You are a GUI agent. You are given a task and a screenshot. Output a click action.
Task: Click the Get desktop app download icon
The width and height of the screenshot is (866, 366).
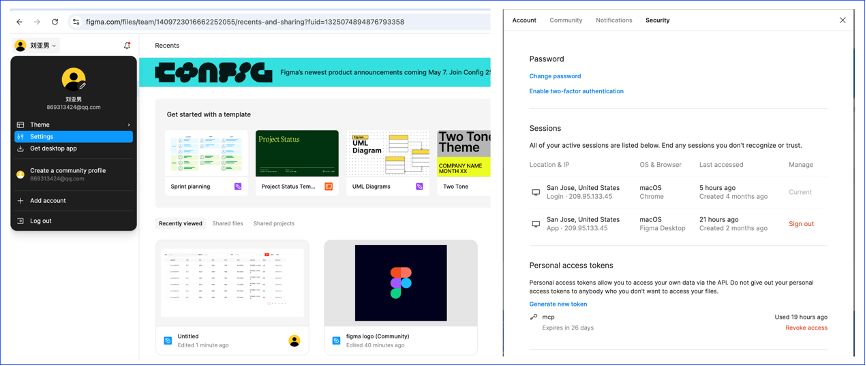coord(20,148)
